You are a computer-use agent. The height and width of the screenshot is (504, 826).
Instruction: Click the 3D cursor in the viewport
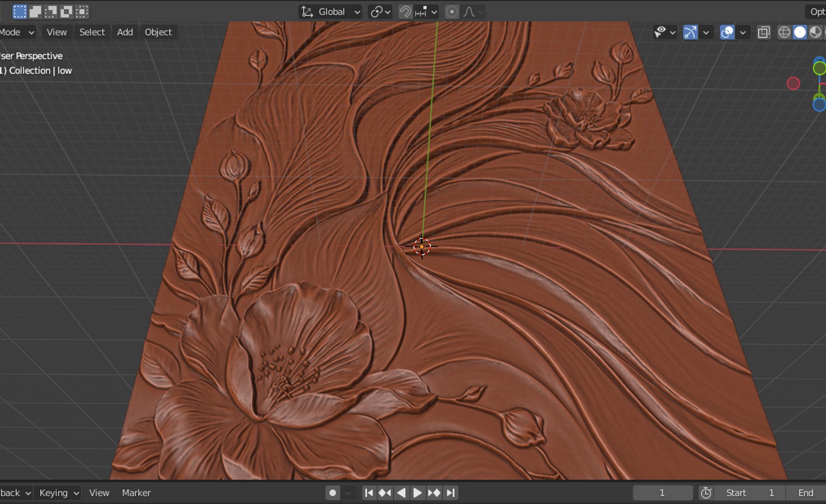pos(422,246)
